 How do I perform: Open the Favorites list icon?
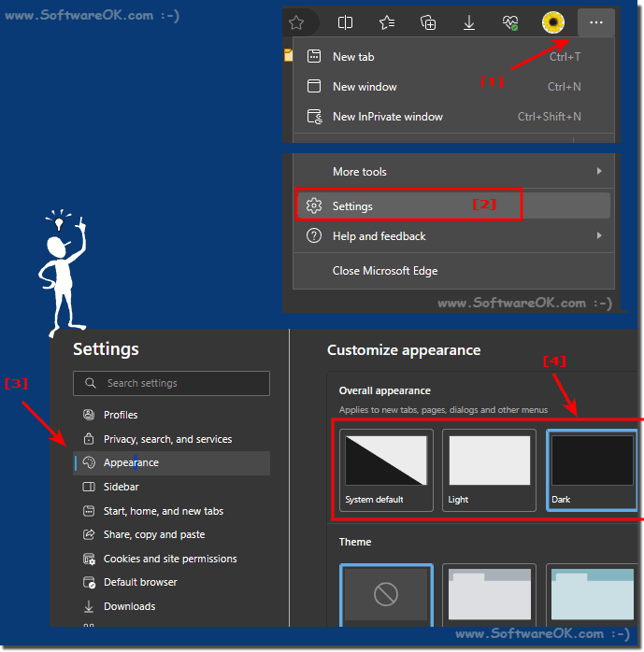(387, 22)
